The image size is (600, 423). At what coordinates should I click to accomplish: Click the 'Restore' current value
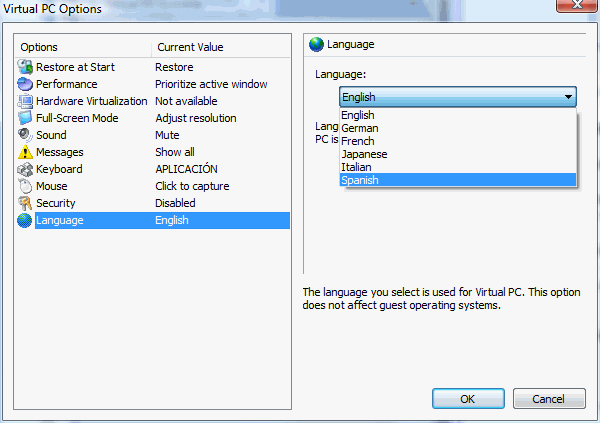(x=174, y=67)
